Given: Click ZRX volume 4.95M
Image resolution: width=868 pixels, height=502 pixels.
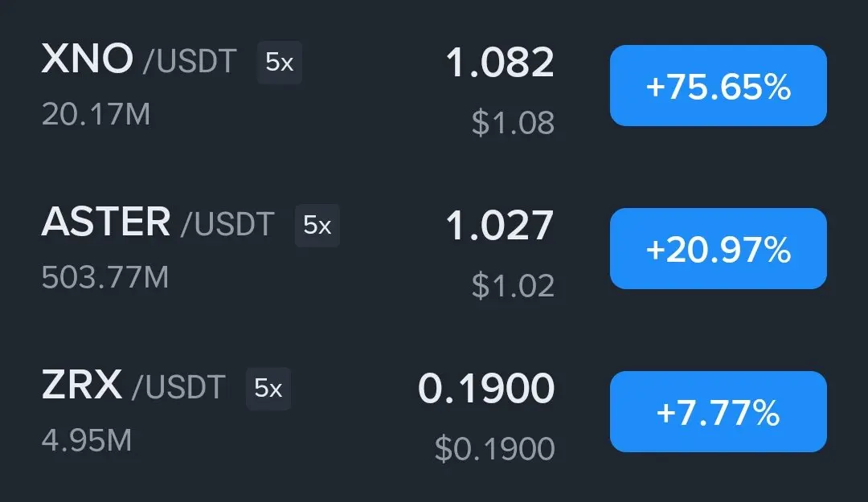Looking at the screenshot, I should coord(87,441).
